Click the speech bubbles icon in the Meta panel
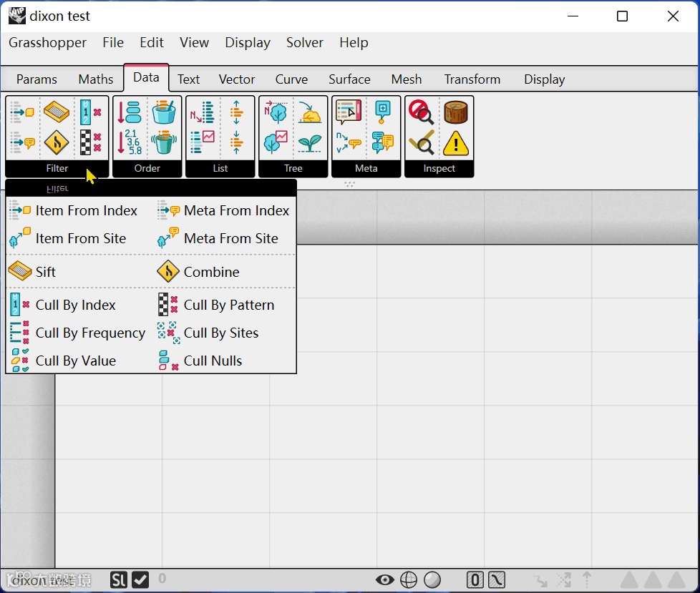The width and height of the screenshot is (700, 593). pyautogui.click(x=383, y=142)
